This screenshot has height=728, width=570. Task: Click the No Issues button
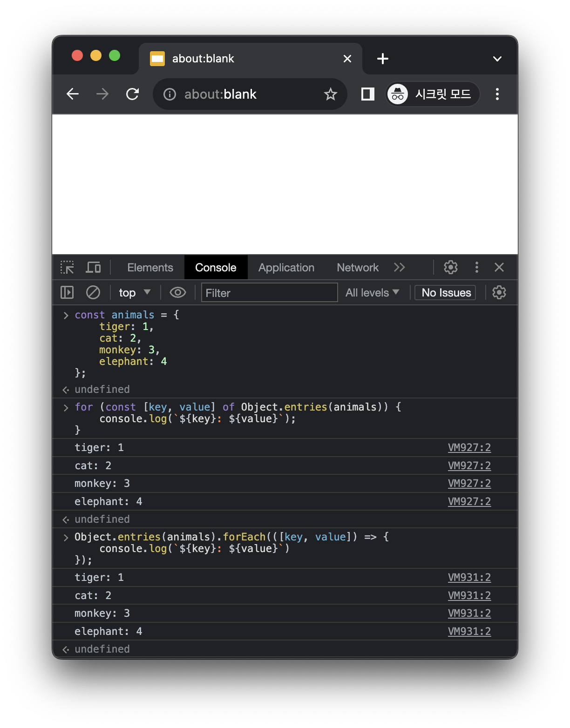pos(446,293)
